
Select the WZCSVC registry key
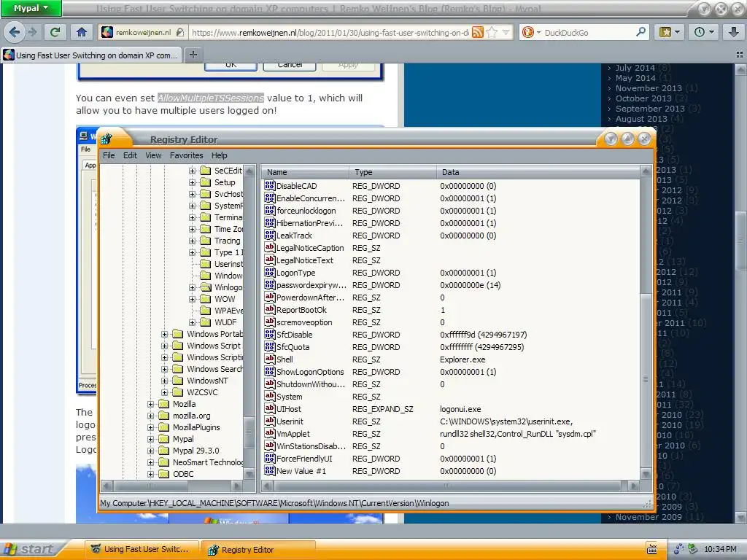click(x=202, y=392)
